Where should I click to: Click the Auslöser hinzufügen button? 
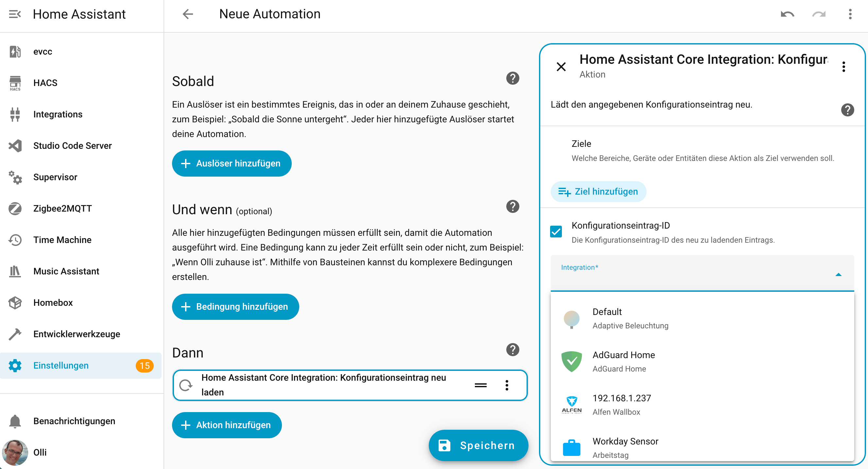[x=232, y=164]
